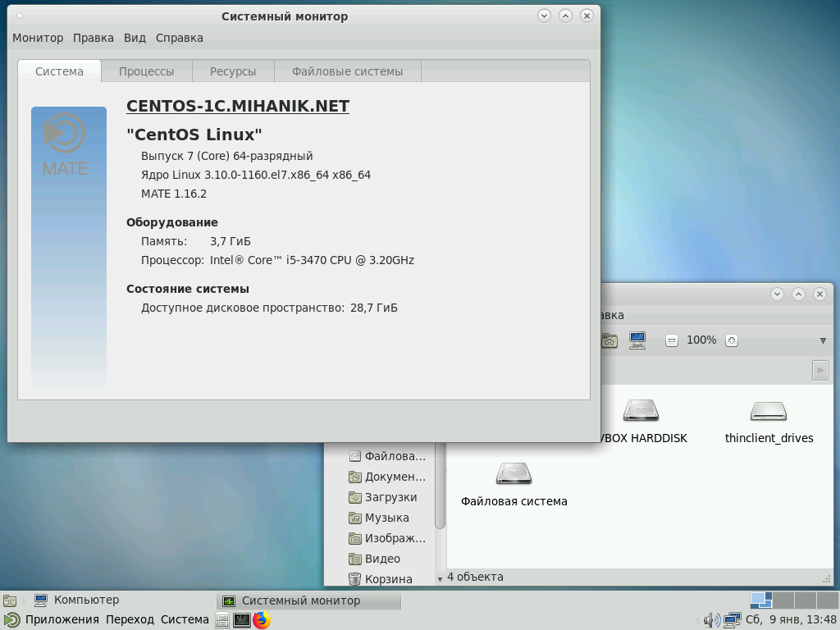Click the Computer icon in file manager toolbar
Viewport: 840px width, 630px height.
click(x=637, y=340)
